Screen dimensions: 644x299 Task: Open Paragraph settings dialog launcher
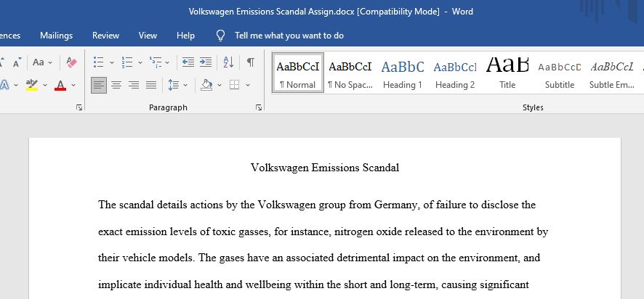[x=258, y=107]
